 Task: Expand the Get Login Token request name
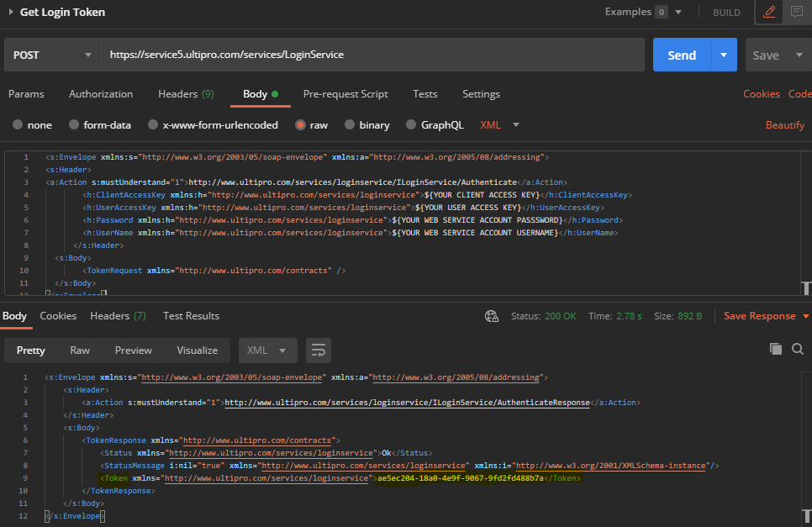[12, 13]
